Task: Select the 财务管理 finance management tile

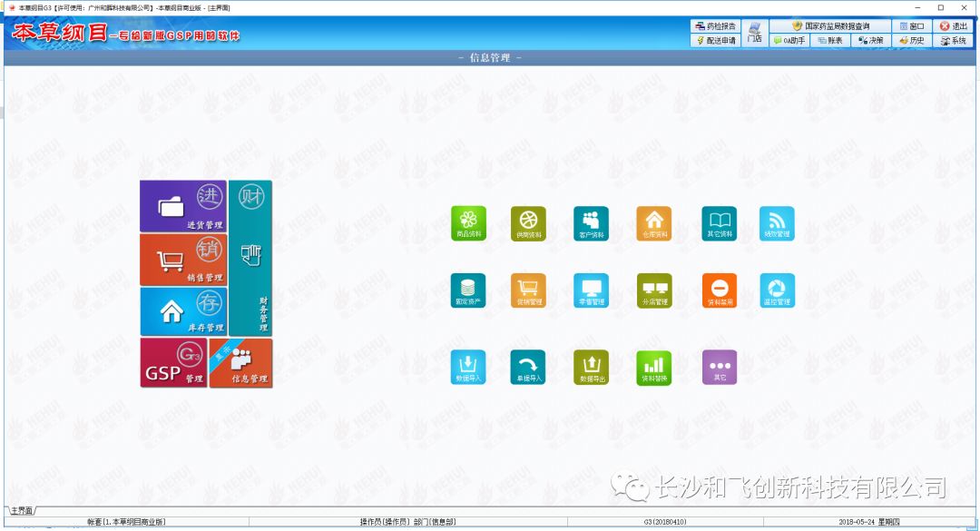Action: point(250,259)
